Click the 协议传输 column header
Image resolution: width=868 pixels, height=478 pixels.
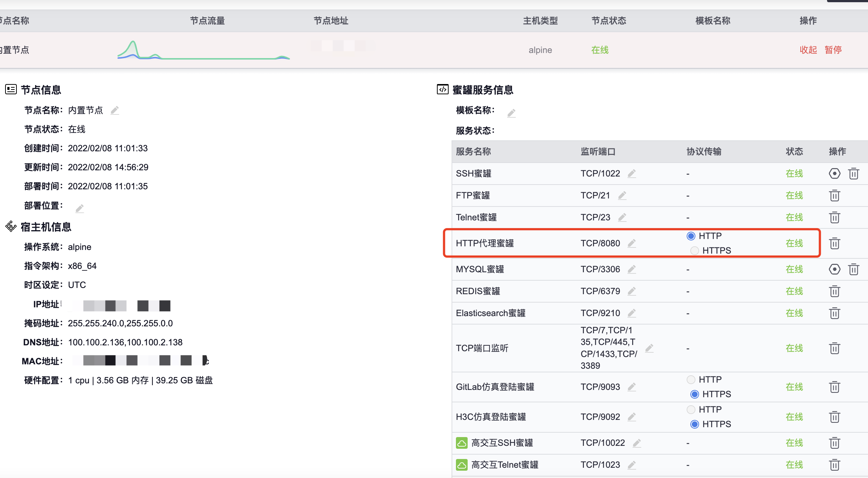[x=704, y=152]
